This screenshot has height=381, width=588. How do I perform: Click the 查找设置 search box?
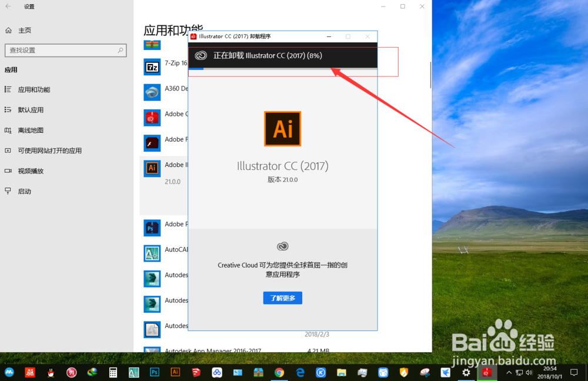tap(65, 50)
